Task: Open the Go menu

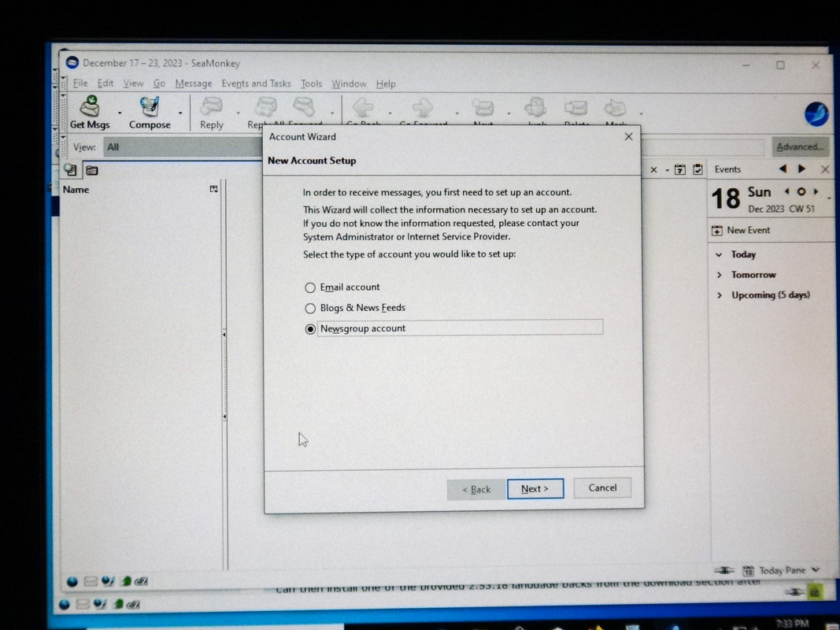Action: pos(159,83)
